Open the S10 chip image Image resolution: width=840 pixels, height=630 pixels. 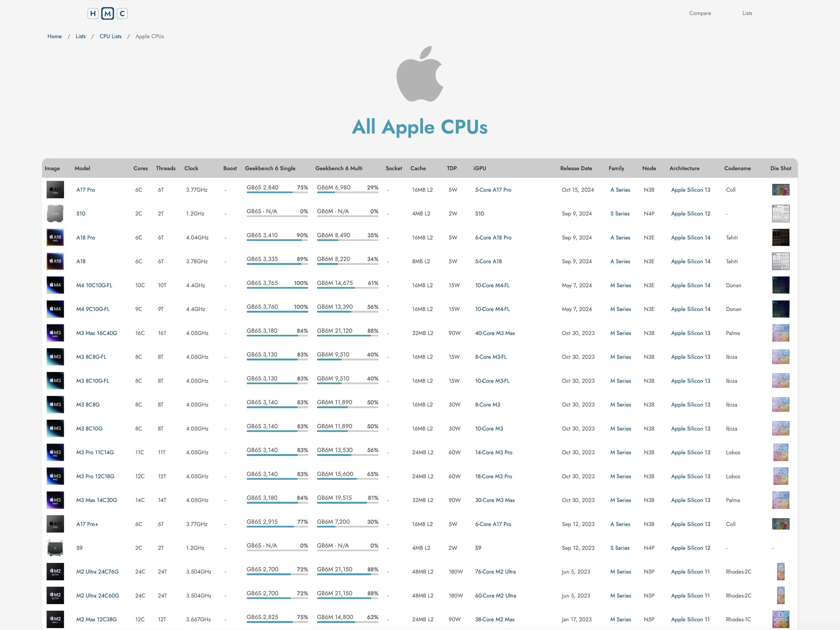[55, 214]
